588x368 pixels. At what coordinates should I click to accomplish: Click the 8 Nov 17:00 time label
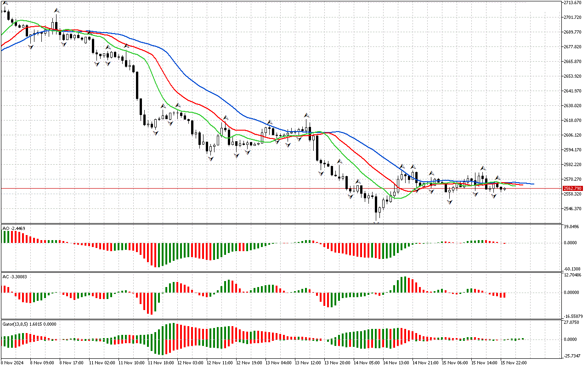tap(70, 363)
